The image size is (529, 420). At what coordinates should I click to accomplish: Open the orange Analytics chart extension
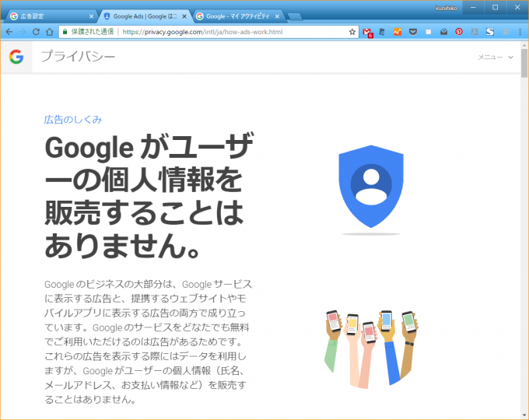point(398,32)
